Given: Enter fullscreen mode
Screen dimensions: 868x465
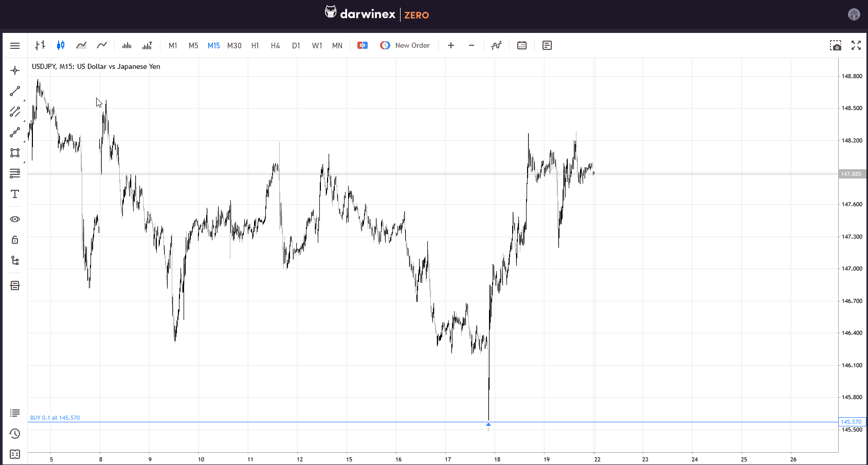Looking at the screenshot, I should [x=856, y=45].
